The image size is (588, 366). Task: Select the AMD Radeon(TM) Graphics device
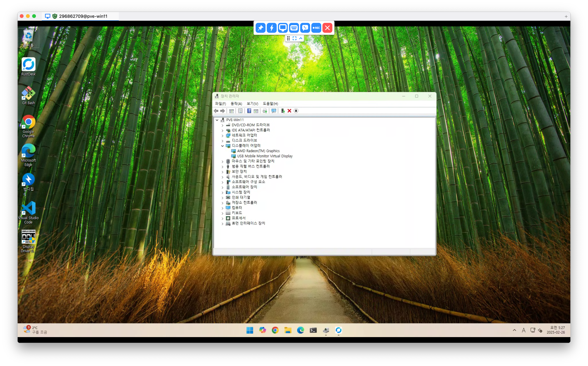tap(258, 151)
